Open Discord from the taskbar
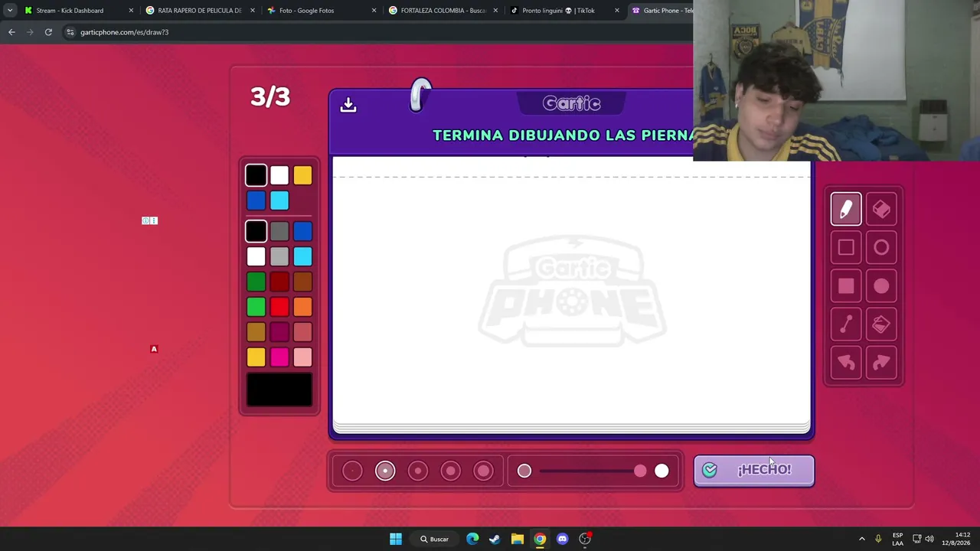The width and height of the screenshot is (980, 551). coord(563,539)
